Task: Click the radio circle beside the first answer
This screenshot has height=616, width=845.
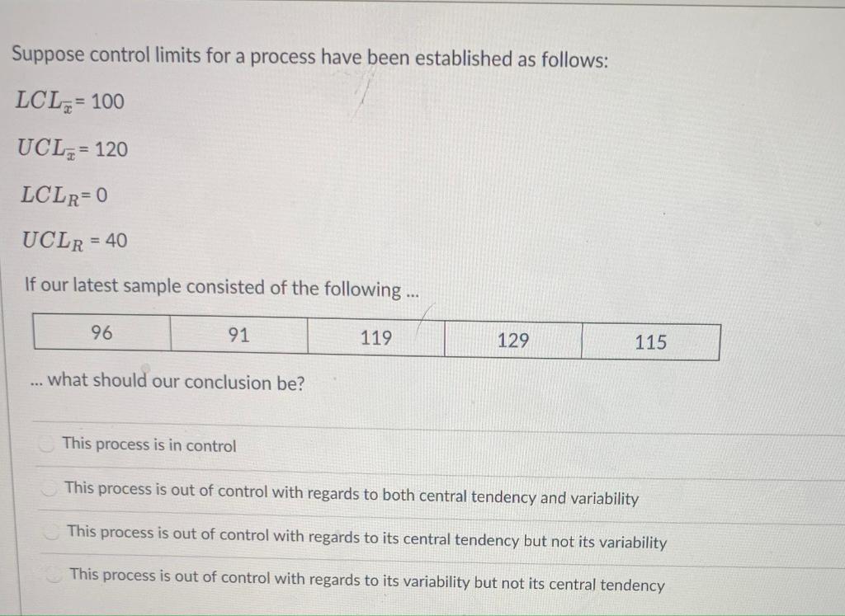Action: pyautogui.click(x=48, y=444)
